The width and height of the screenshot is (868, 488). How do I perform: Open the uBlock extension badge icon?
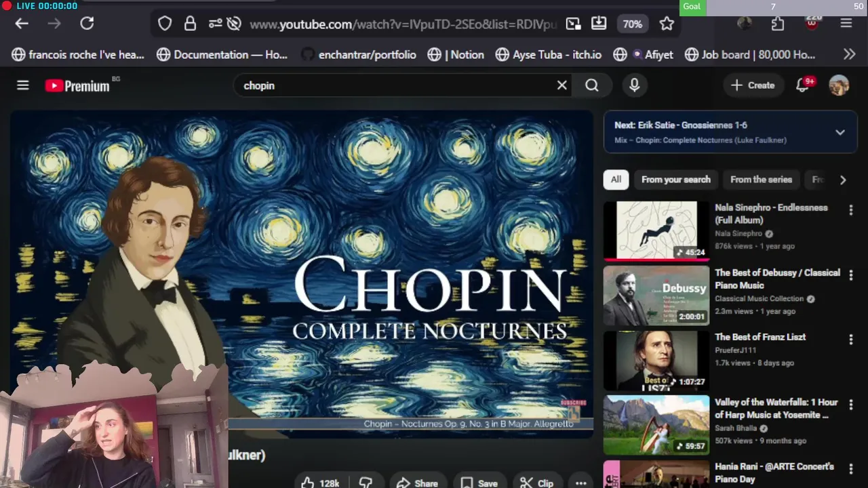812,22
